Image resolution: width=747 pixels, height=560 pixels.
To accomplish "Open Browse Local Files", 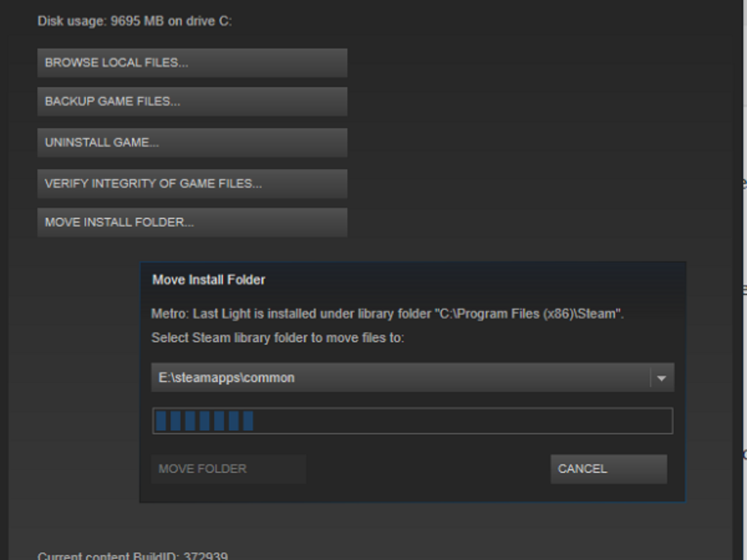I will [192, 63].
